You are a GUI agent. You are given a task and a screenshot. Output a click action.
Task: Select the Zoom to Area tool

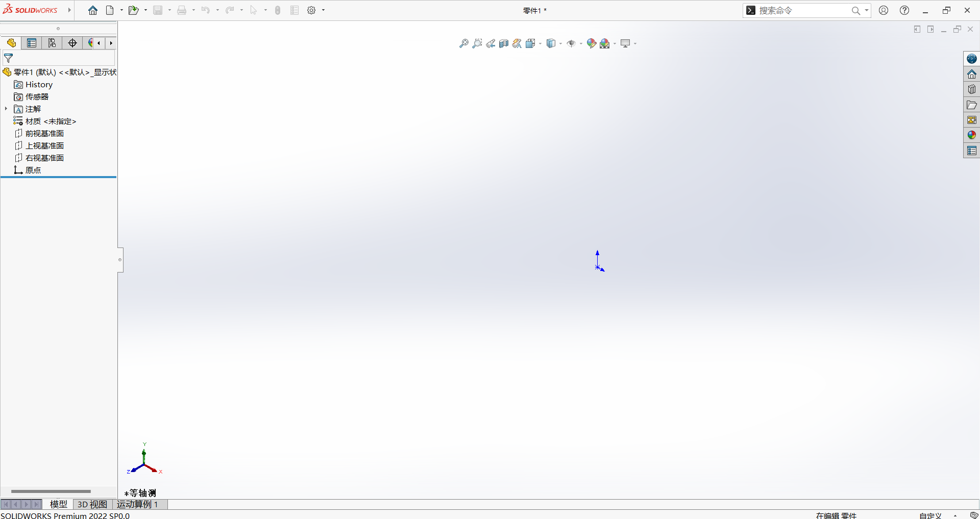(477, 44)
